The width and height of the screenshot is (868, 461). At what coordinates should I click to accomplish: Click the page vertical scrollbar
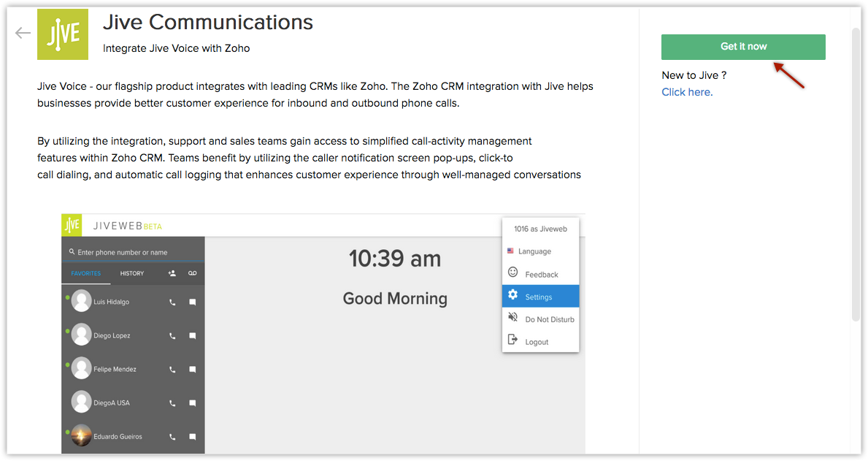coord(856,175)
